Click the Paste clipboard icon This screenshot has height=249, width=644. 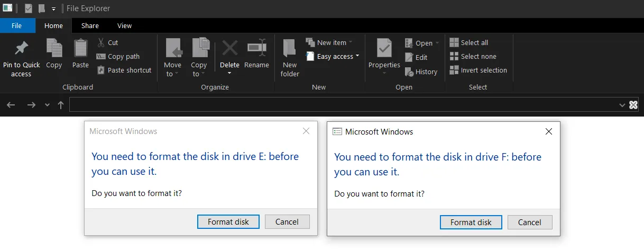[80, 48]
